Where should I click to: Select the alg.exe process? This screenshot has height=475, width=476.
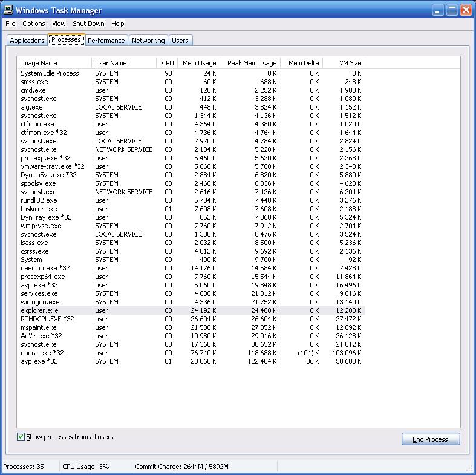click(x=191, y=107)
